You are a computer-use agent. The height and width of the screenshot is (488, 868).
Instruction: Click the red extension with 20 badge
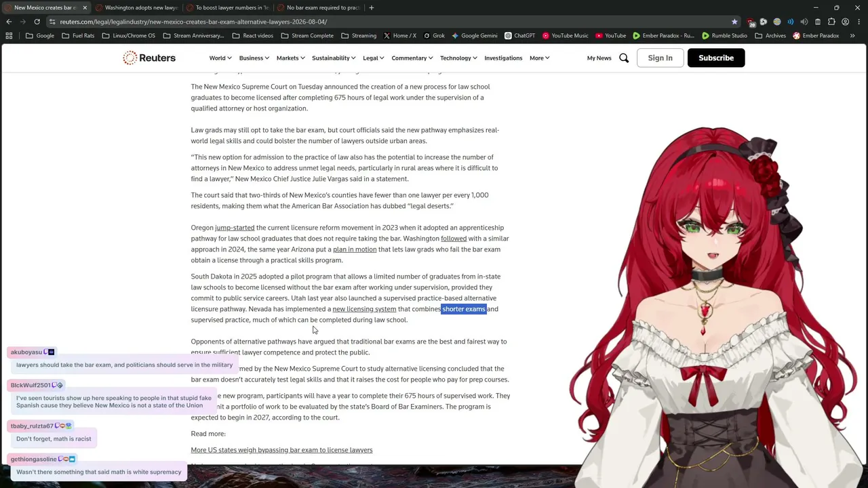[x=751, y=22]
